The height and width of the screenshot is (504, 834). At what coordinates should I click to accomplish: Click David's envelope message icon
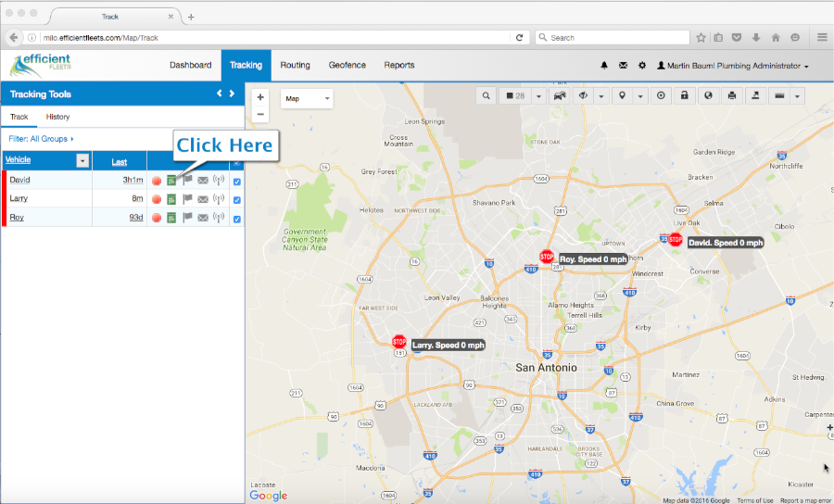coord(203,181)
